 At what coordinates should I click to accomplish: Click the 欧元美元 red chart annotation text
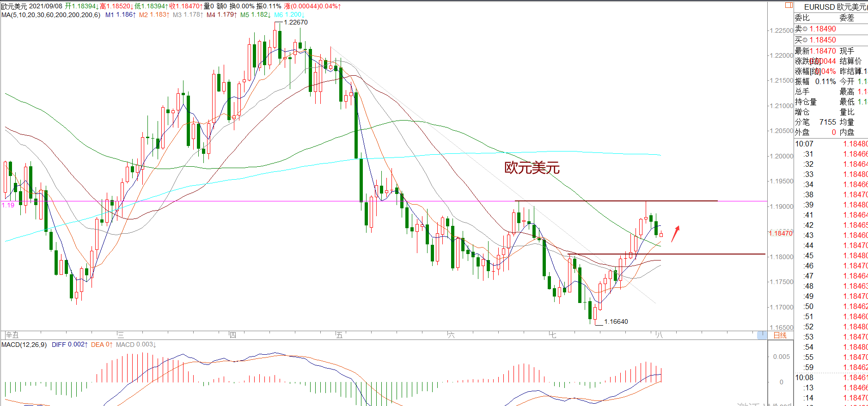click(532, 168)
